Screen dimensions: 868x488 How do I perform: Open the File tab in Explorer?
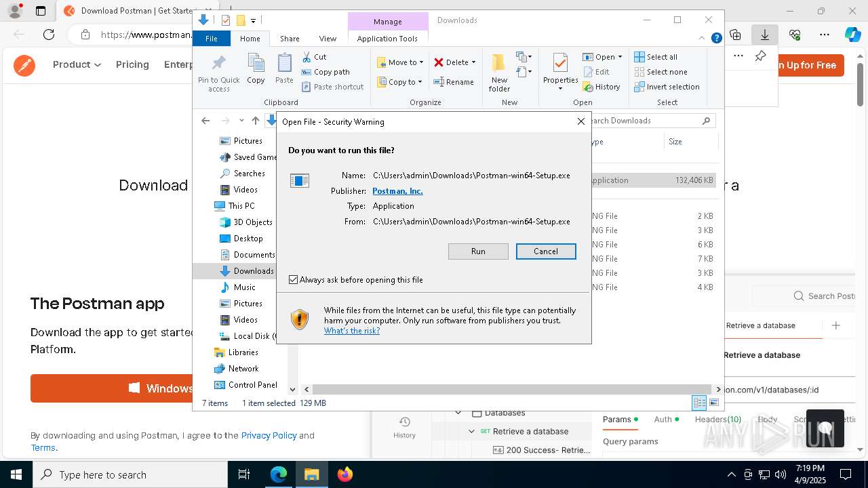[x=212, y=39]
